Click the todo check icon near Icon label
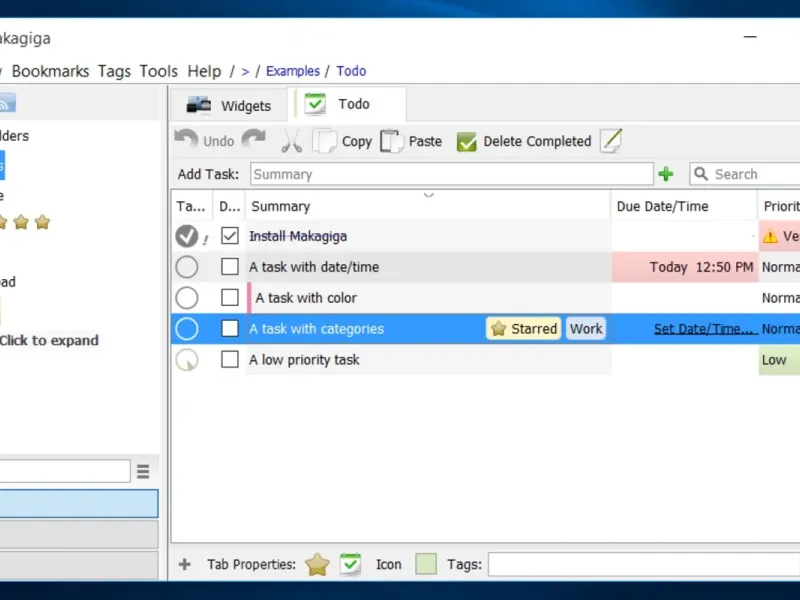 pyautogui.click(x=351, y=564)
